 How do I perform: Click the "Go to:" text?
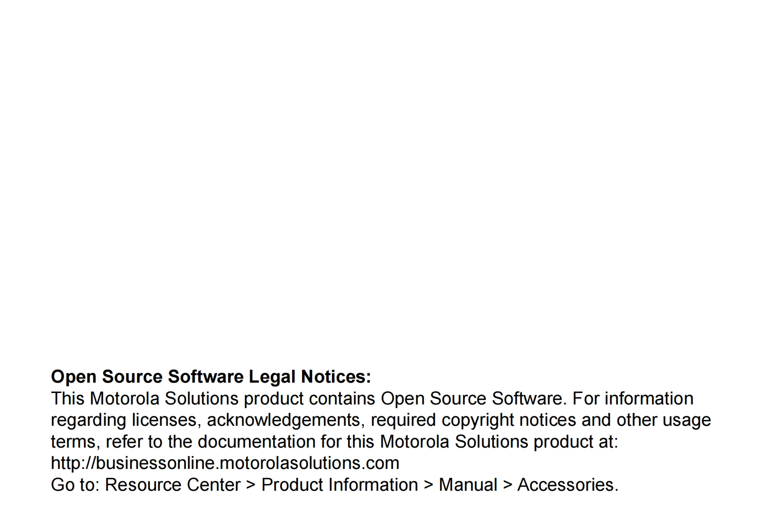[x=75, y=485]
